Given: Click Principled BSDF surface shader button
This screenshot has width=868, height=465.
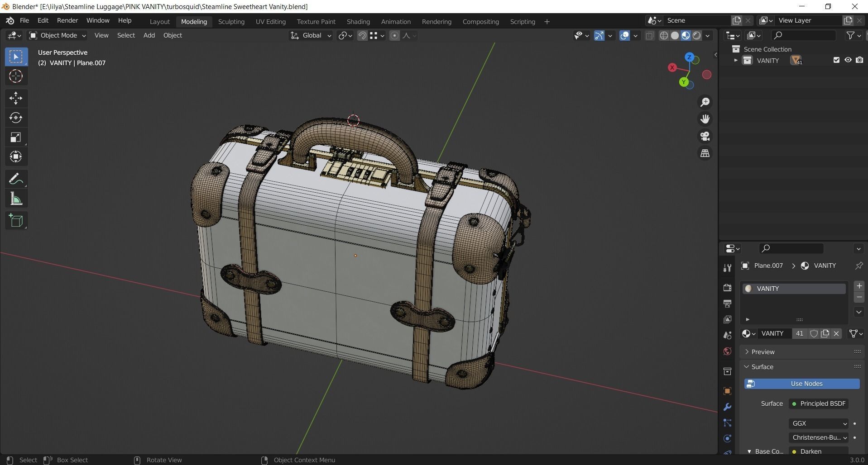Looking at the screenshot, I should pyautogui.click(x=819, y=403).
